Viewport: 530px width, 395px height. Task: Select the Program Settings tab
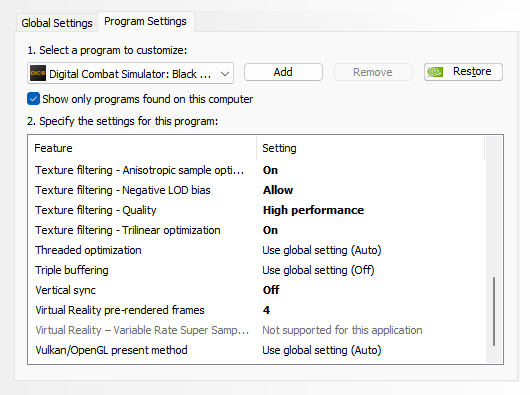coord(145,21)
